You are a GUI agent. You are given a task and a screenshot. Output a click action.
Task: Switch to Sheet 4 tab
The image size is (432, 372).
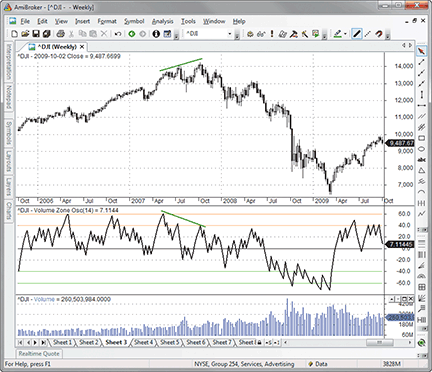(143, 342)
